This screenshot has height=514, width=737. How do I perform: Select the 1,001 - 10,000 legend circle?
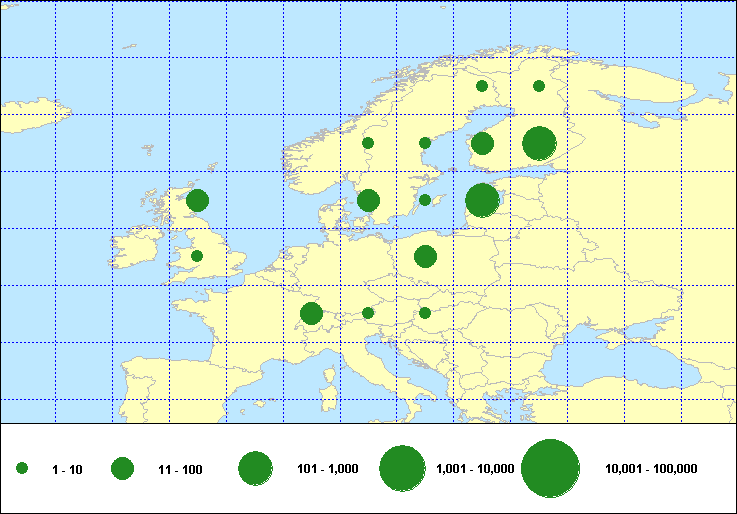point(403,468)
